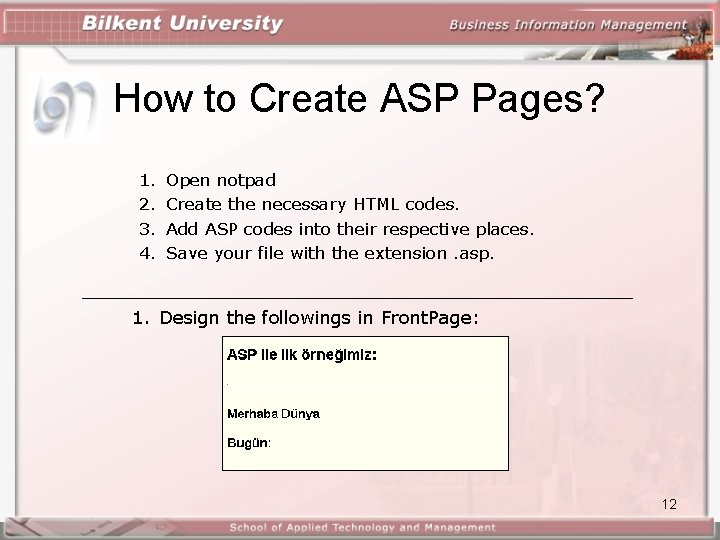Click School of Applied Technology and Management footer
The width and height of the screenshot is (720, 540).
point(362,528)
